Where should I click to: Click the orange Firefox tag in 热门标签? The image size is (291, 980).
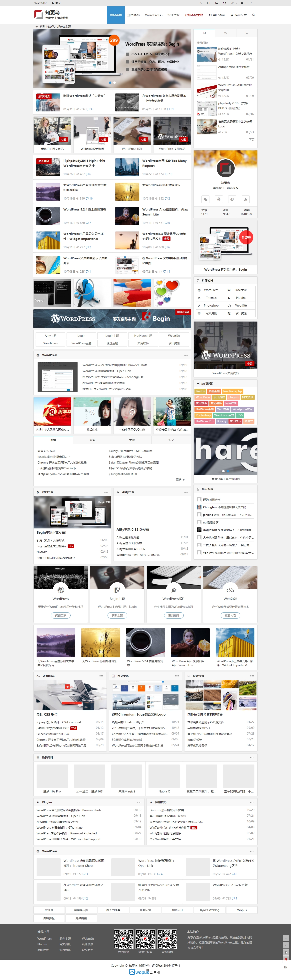200,391
